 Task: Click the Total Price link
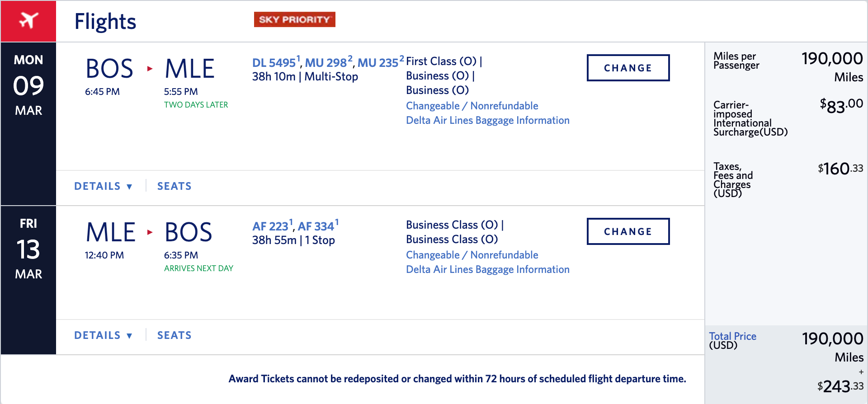732,336
